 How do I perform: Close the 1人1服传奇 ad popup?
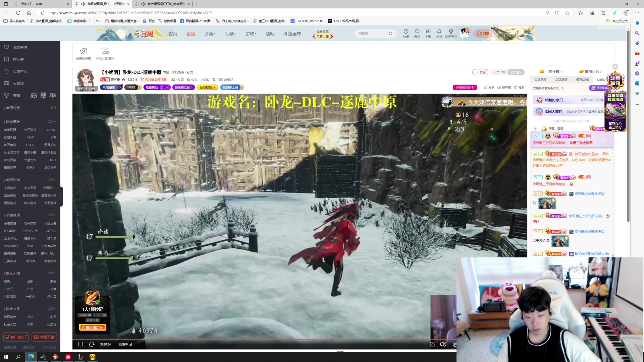coord(110,297)
